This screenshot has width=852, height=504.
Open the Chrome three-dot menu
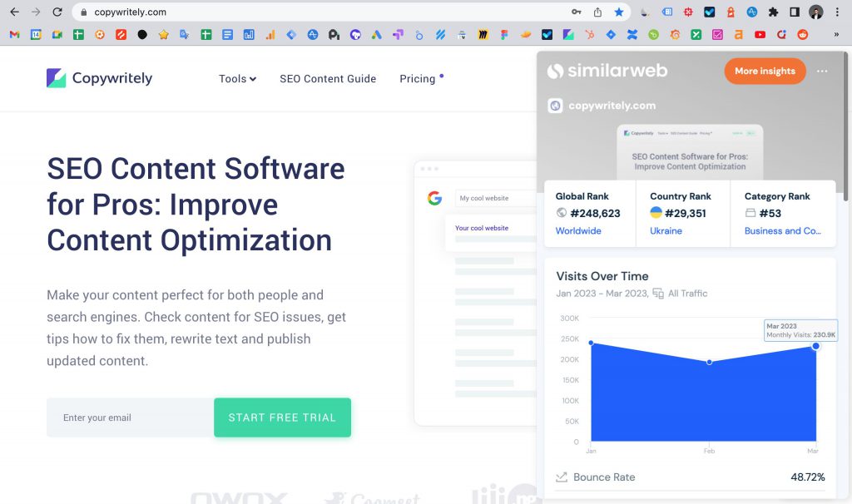(x=837, y=12)
